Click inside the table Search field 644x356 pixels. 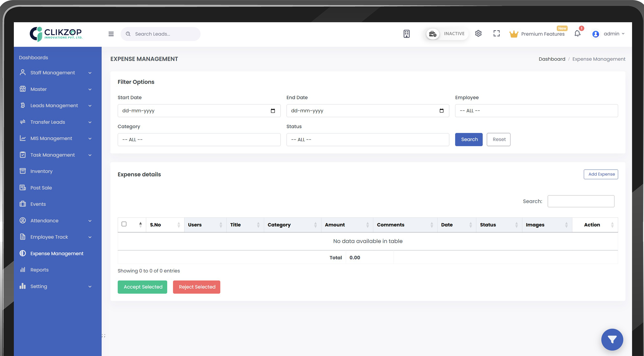581,201
